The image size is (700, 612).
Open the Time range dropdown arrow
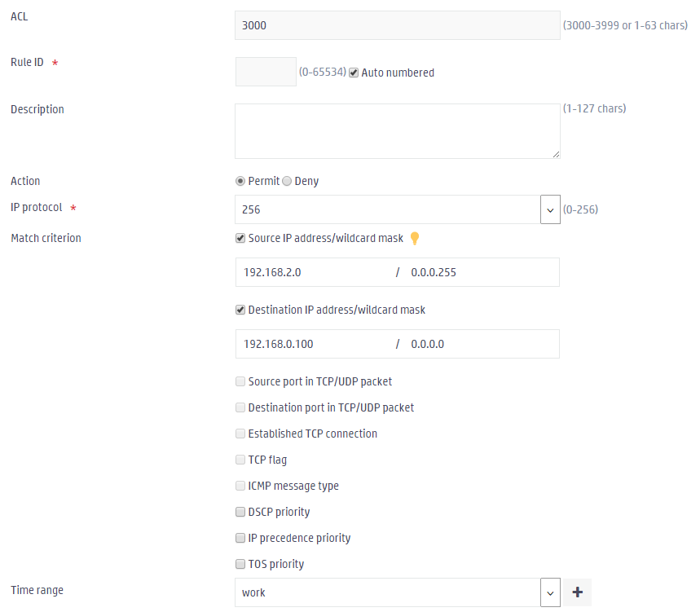(x=550, y=592)
